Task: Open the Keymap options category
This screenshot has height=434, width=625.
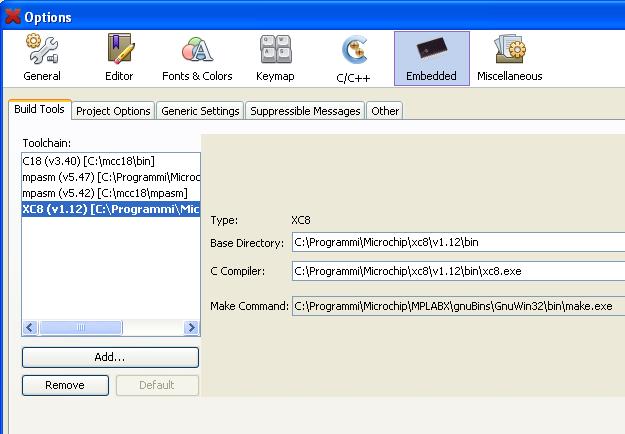Action: point(275,58)
